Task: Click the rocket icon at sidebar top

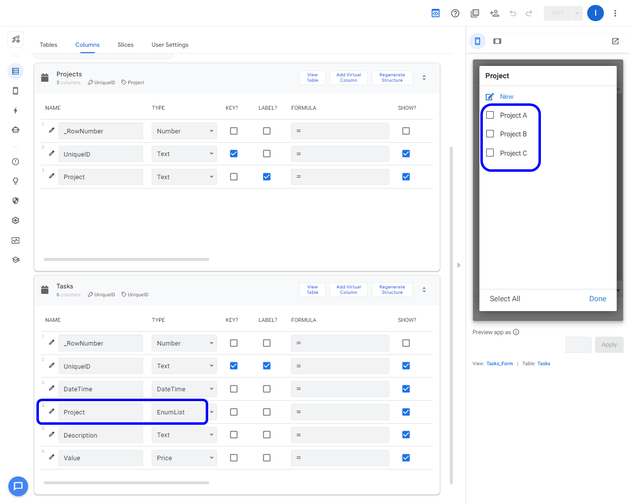Action: pos(16,39)
